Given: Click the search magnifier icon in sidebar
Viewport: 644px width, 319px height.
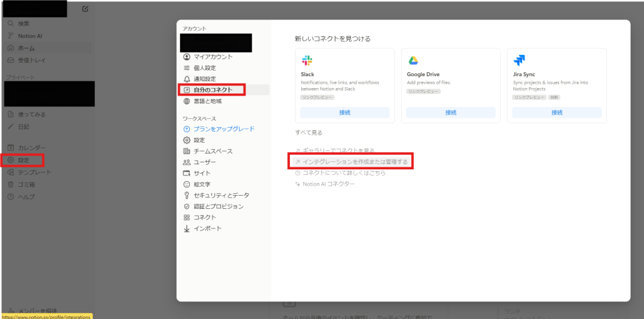Looking at the screenshot, I should (x=11, y=23).
